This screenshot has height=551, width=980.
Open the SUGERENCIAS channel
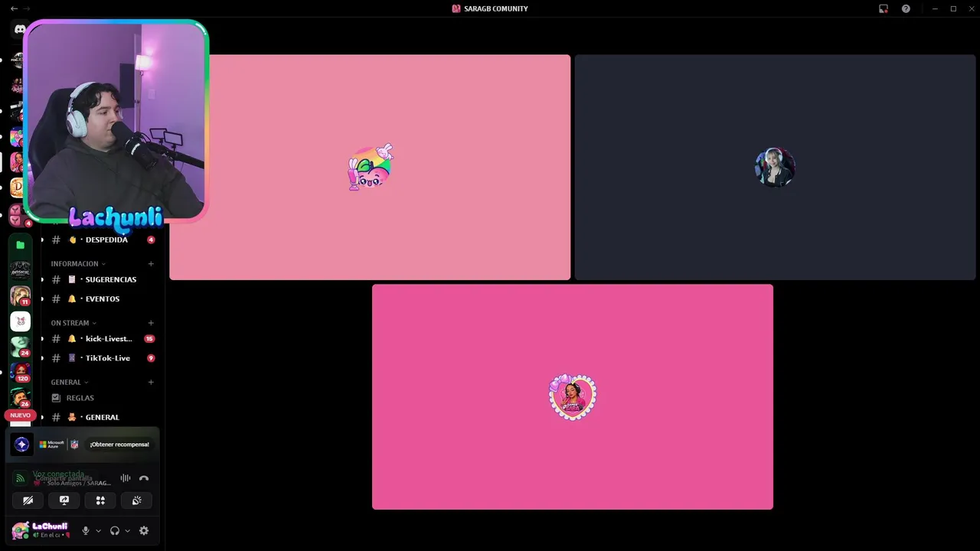(x=103, y=279)
